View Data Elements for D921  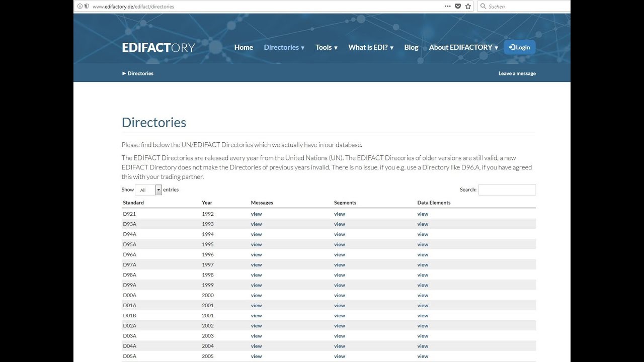coord(423,214)
